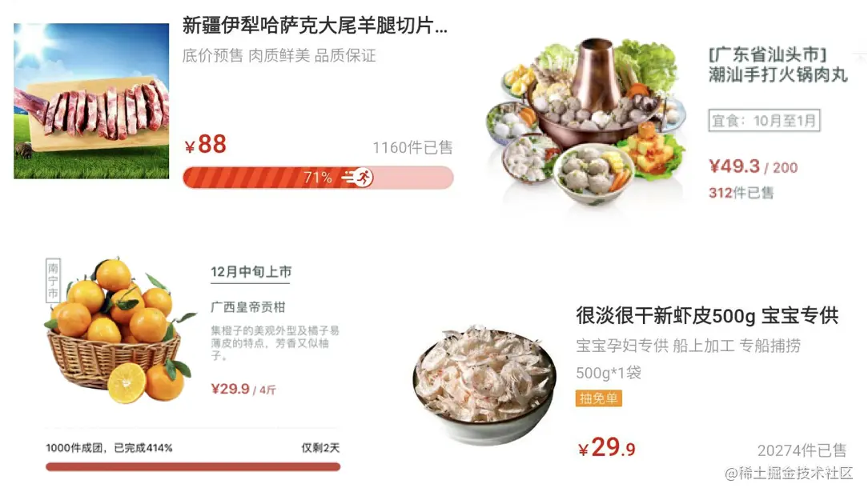This screenshot has width=868, height=496.
Task: Open 很淡很干新虾皮500g 宝宝专供 title
Action: (707, 316)
